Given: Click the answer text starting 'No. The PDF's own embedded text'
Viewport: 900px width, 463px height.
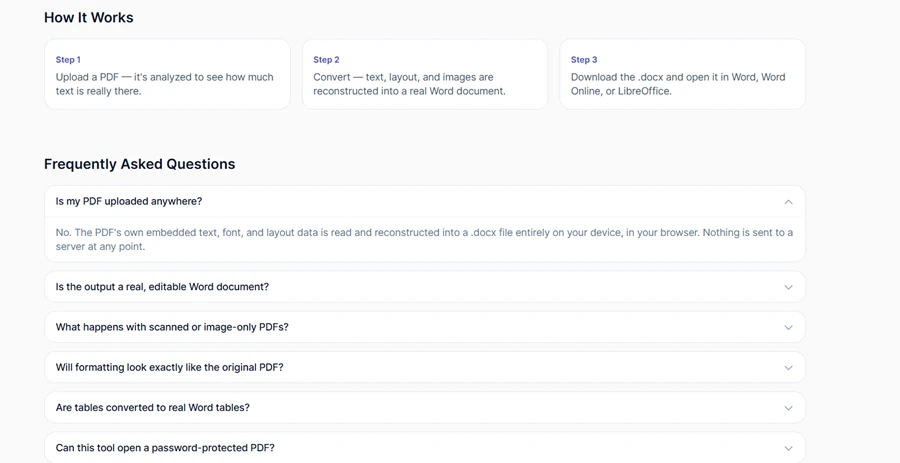Looking at the screenshot, I should [x=424, y=240].
